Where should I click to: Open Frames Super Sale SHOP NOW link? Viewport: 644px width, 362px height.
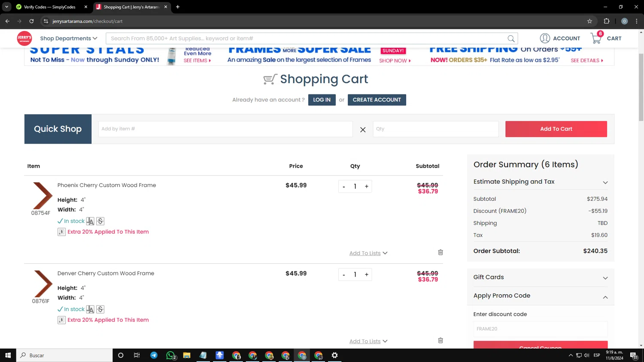click(x=395, y=60)
